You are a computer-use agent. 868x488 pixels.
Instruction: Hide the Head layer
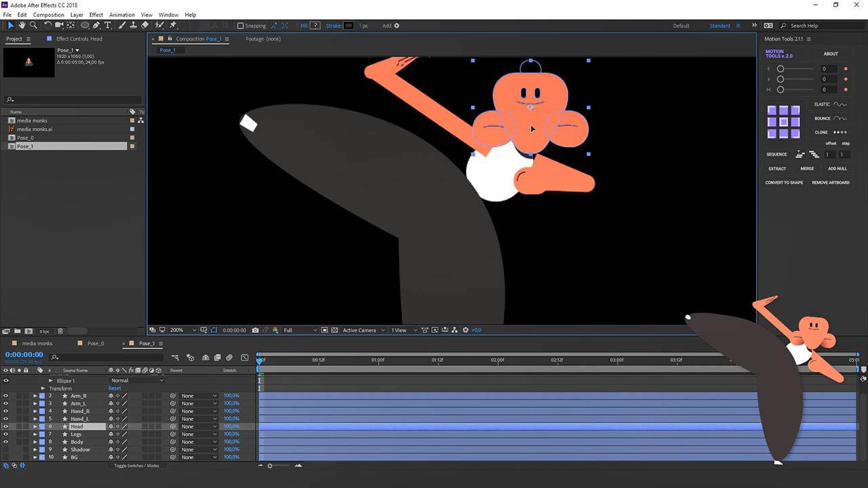(x=5, y=426)
